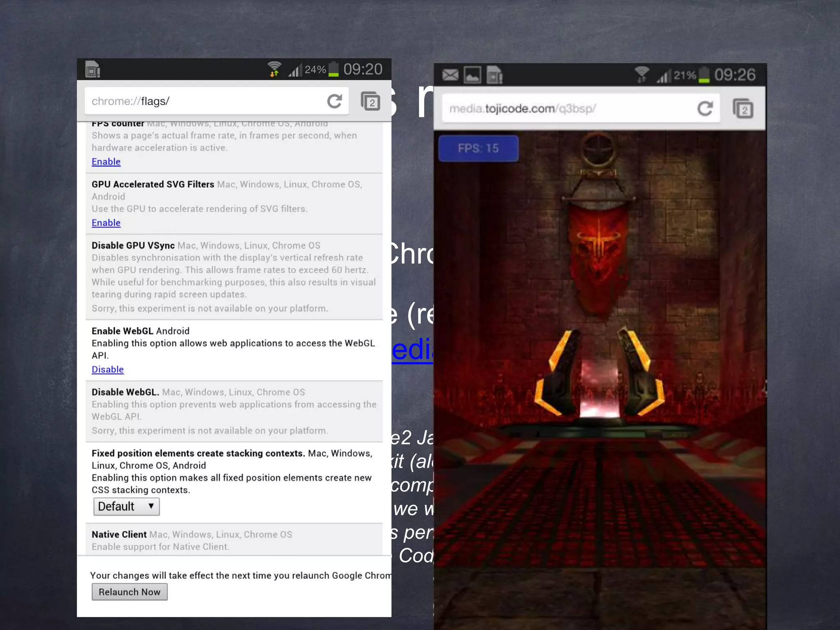Tap signal bars in left phone status bar
840x630 pixels.
click(x=295, y=70)
